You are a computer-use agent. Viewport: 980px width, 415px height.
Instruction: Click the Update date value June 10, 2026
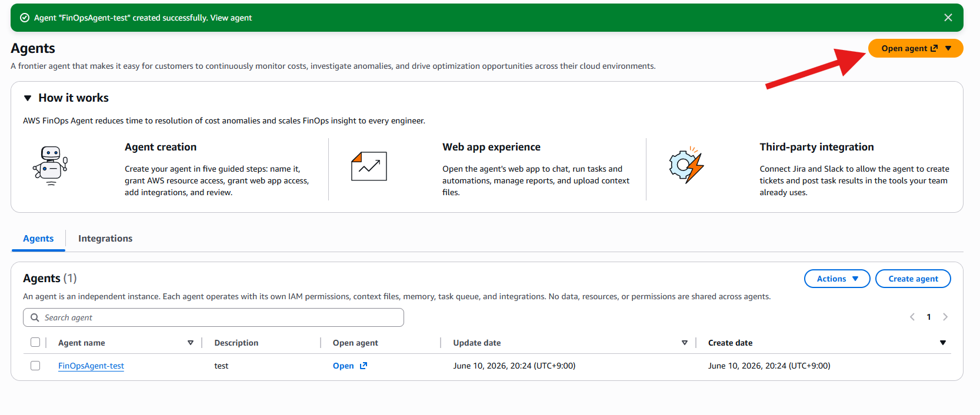click(x=514, y=366)
